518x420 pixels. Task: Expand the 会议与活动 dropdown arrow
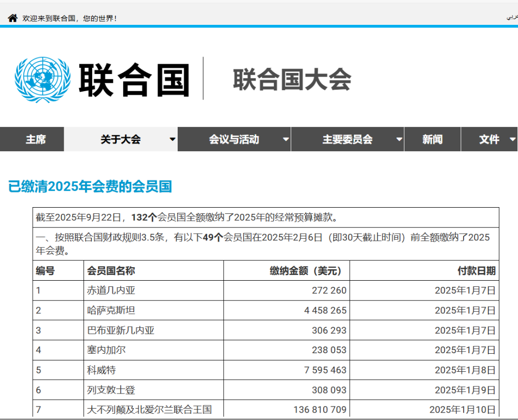click(285, 139)
